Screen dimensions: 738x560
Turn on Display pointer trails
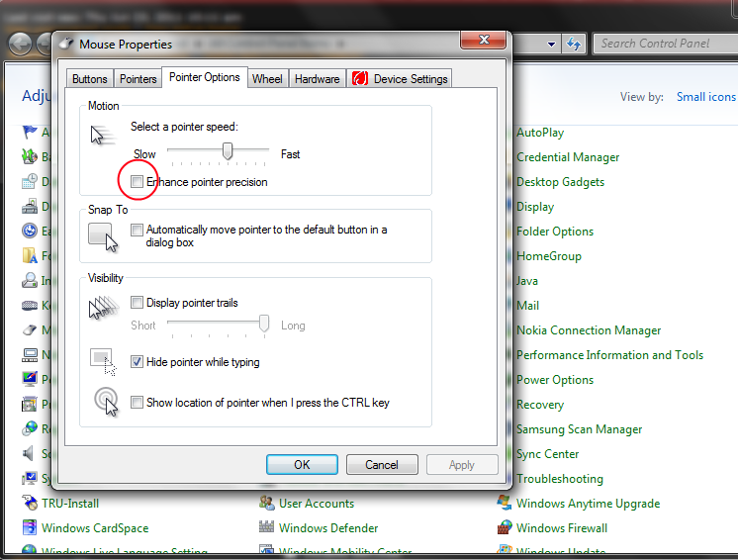point(138,303)
